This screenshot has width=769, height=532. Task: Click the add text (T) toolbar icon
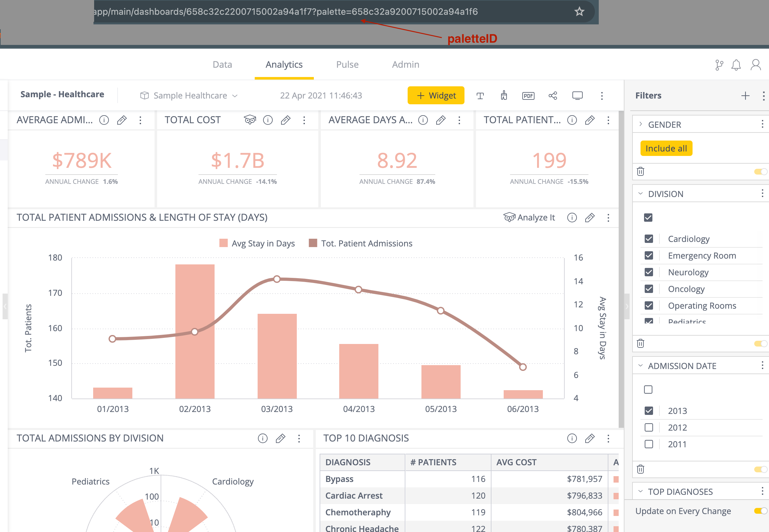tap(481, 96)
